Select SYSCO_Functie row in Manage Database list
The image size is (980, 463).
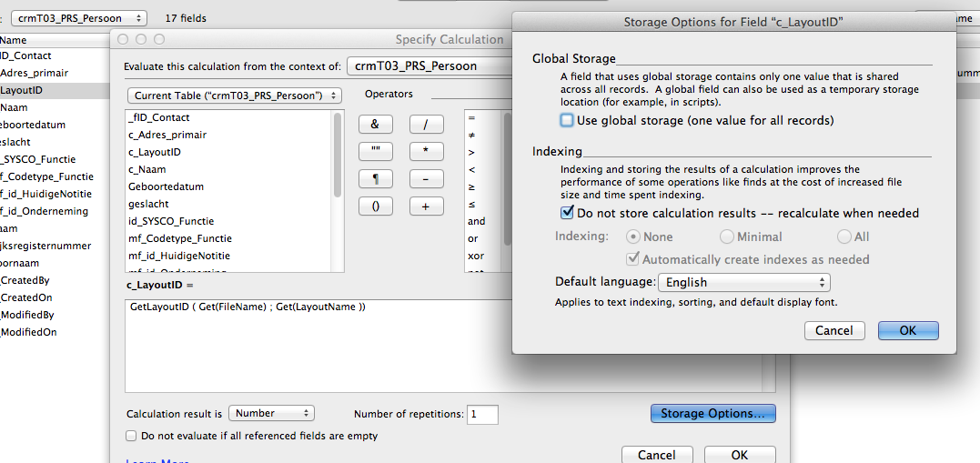click(55, 159)
